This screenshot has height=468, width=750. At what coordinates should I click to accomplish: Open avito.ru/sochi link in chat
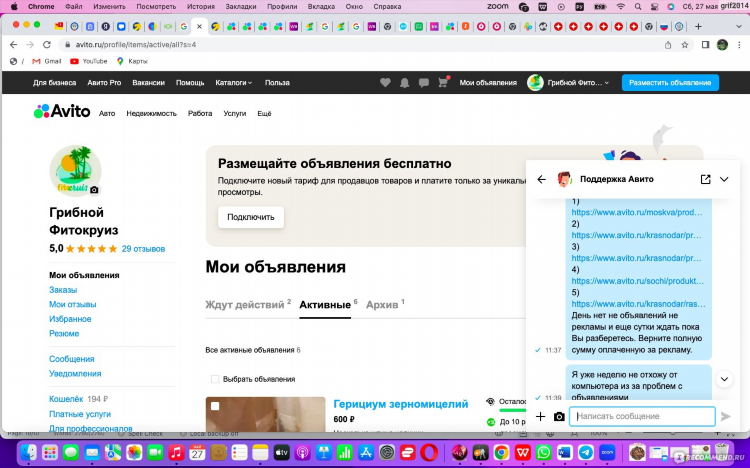click(638, 281)
